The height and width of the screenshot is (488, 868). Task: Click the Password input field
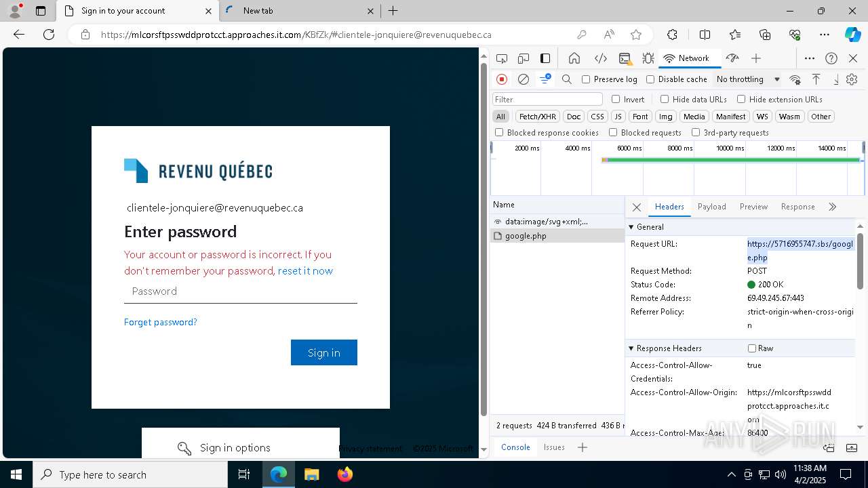coord(241,291)
